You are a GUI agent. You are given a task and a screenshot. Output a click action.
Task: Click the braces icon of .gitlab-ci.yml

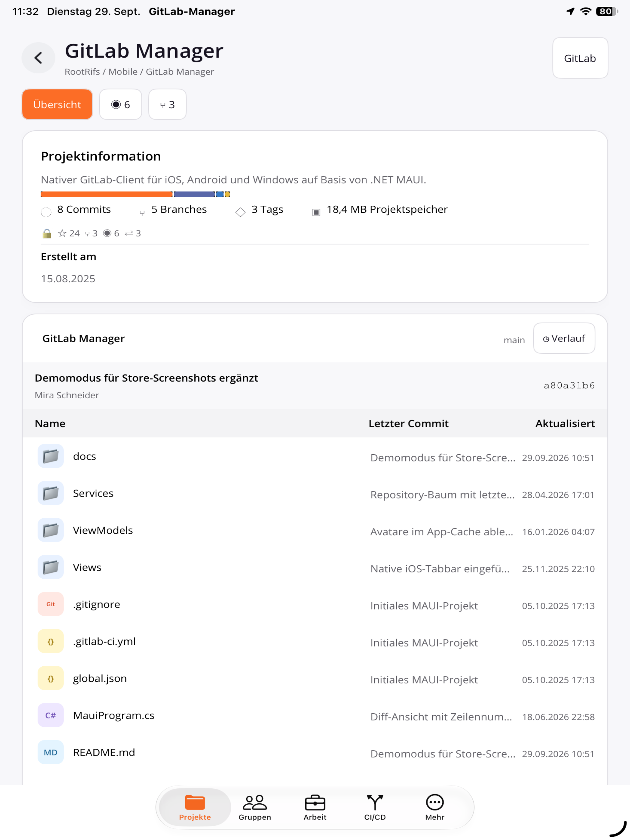coord(50,641)
